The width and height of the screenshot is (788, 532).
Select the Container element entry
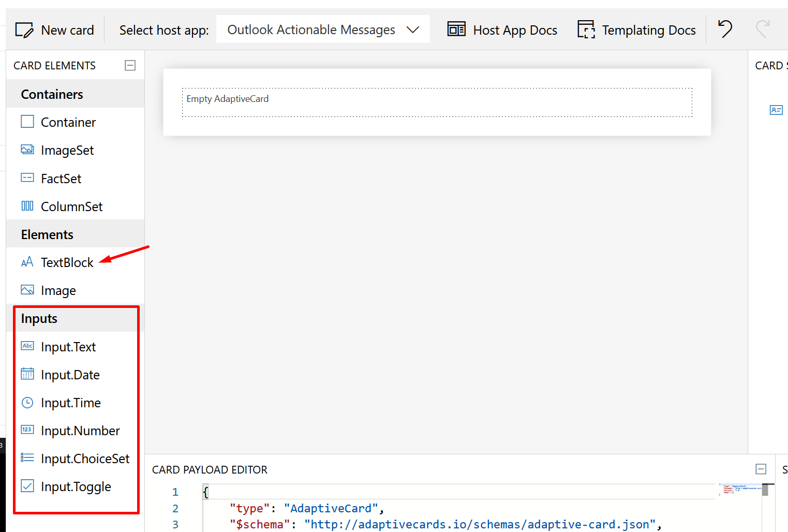point(68,122)
